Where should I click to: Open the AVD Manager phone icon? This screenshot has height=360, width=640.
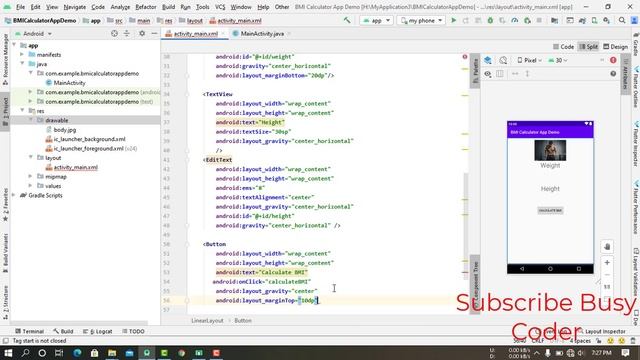(594, 20)
